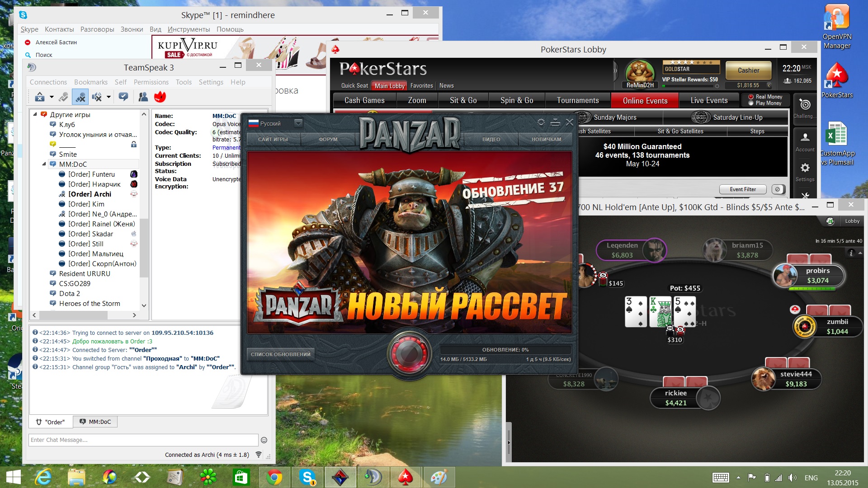Toggle the microphone mute icon in TeamSpeak
Viewport: 868px width, 488px height.
click(81, 97)
